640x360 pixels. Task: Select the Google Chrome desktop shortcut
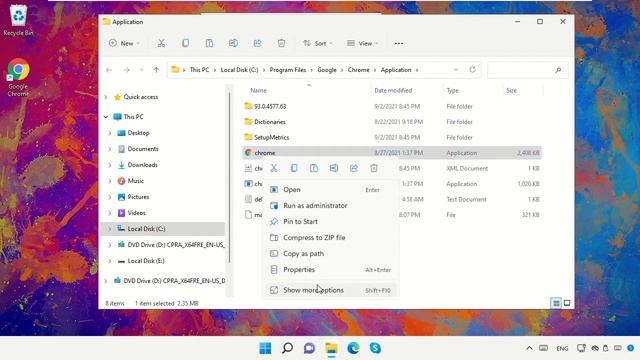coord(18,78)
